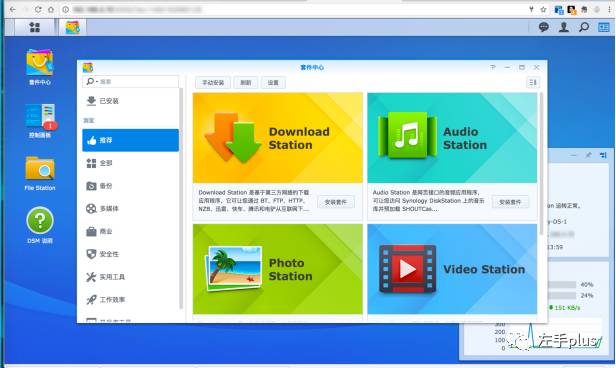Click the Package Center window help question mark
This screenshot has height=368, width=616.
coord(493,67)
